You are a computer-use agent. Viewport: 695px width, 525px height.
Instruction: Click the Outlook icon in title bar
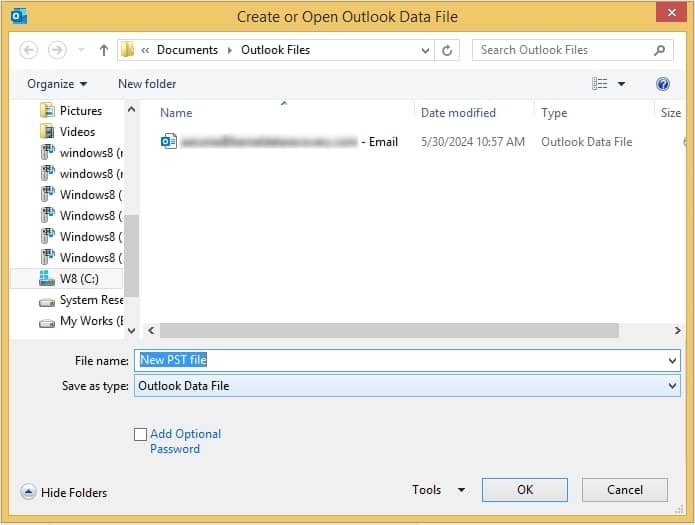(19, 16)
